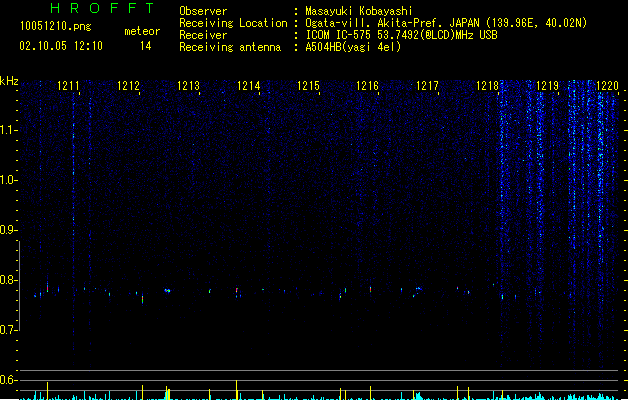This screenshot has width=629, height=400.
Task: Click the 1214 time marker
Action: [x=248, y=86]
